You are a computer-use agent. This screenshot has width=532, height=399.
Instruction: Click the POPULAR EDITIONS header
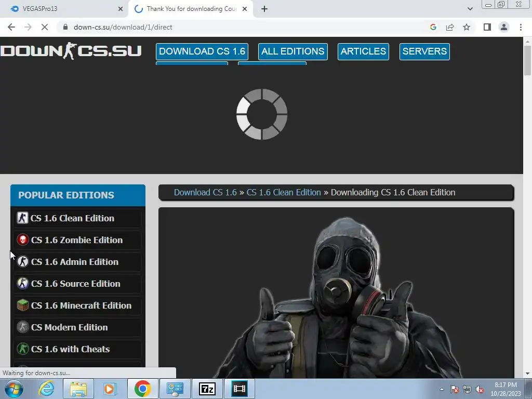[78, 195]
